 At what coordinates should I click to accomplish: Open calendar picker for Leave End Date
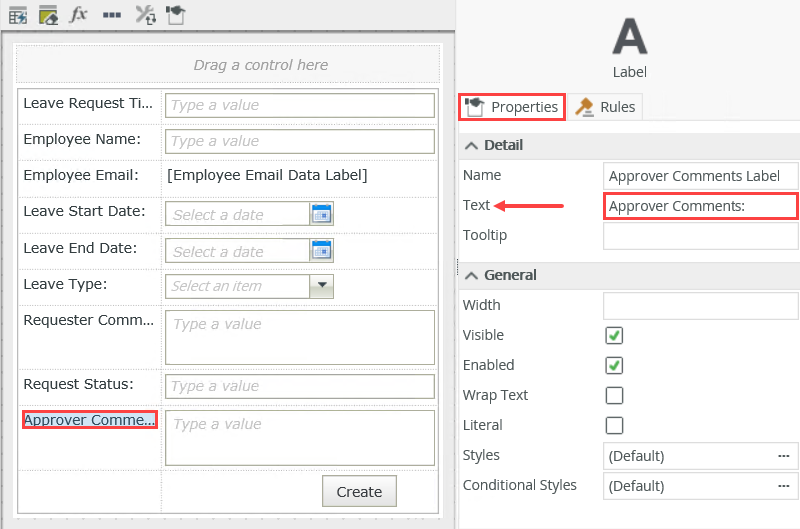pos(321,250)
